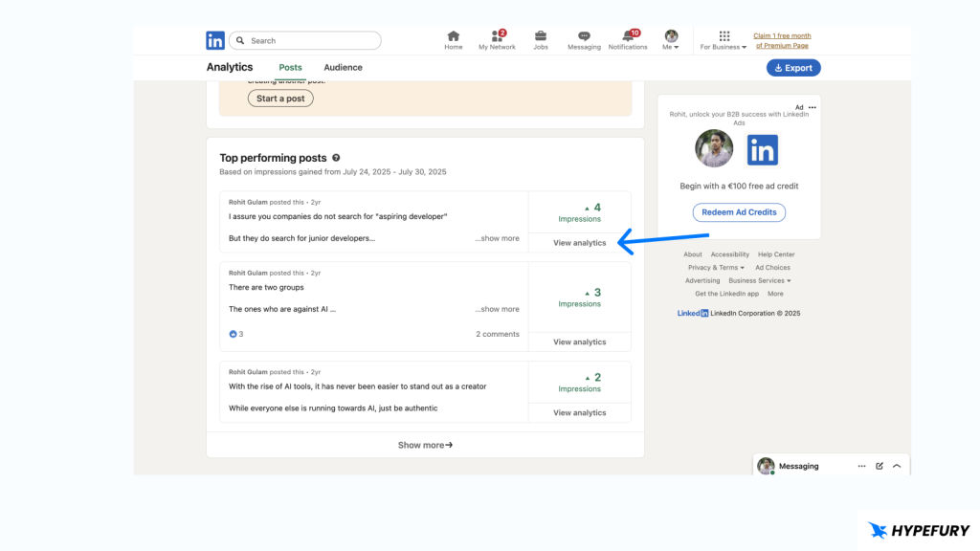Open My Network icon
This screenshot has width=980, height=551.
pos(497,36)
